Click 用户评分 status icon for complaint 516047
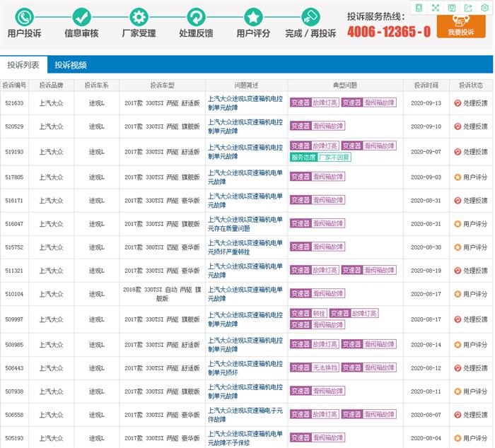The width and height of the screenshot is (495, 448). (458, 224)
